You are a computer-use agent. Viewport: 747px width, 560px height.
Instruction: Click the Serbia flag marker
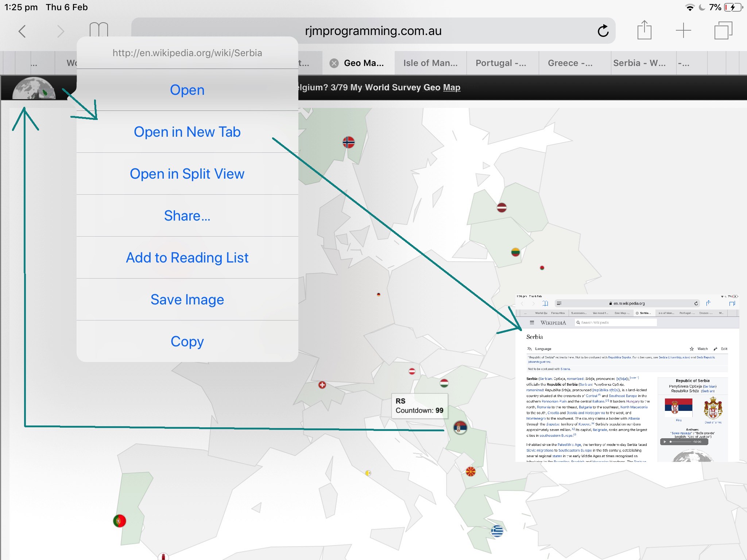click(x=460, y=427)
